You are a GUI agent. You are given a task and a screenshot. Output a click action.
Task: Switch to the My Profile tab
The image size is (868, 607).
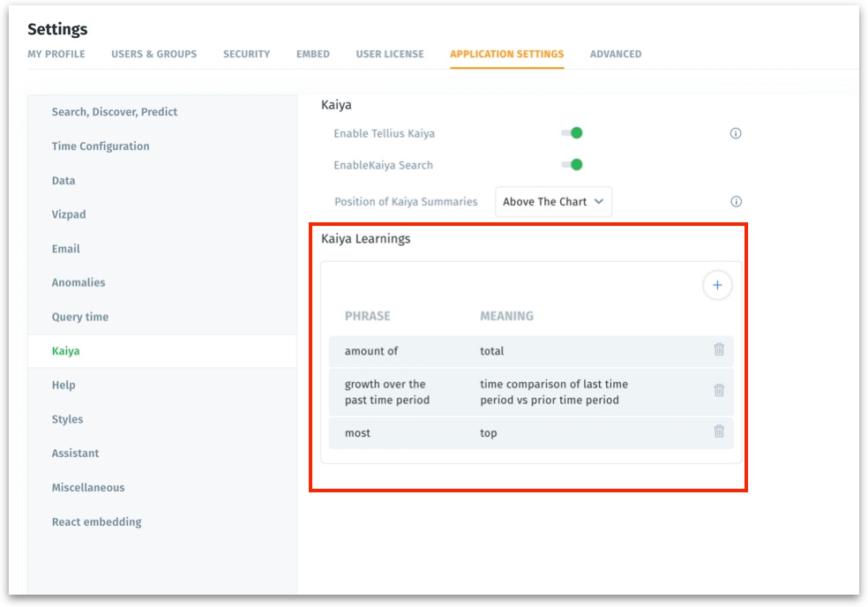56,54
